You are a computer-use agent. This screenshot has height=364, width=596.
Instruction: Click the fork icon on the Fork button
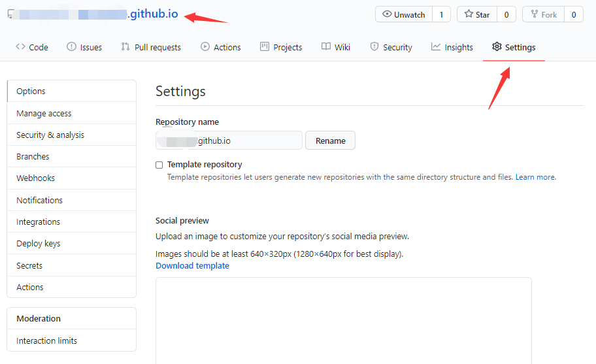coord(534,14)
